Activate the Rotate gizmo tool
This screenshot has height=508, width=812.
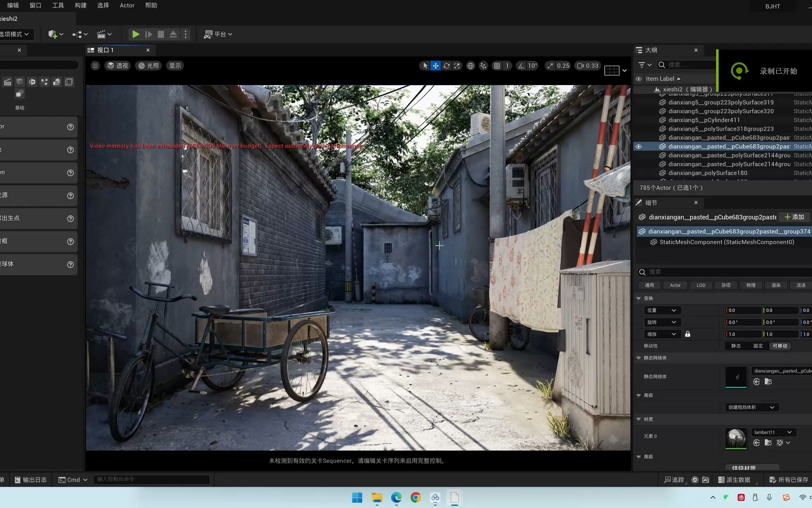[447, 66]
